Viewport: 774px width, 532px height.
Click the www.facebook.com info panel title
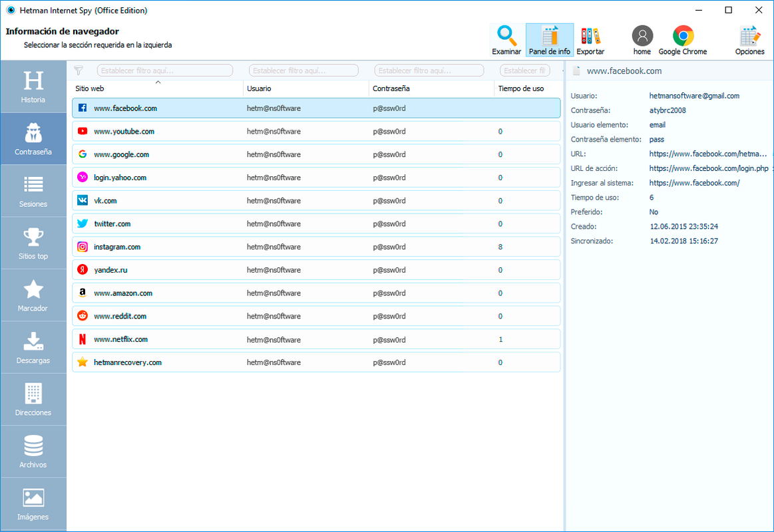(x=624, y=71)
